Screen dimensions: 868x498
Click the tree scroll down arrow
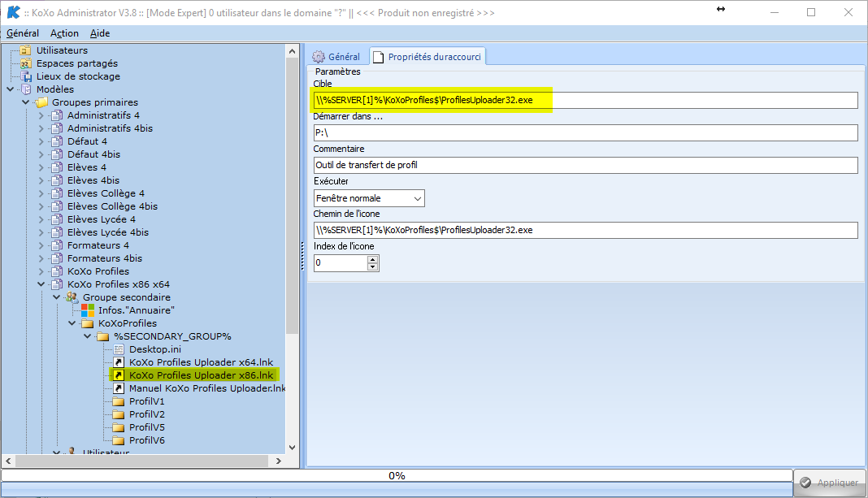pyautogui.click(x=293, y=448)
